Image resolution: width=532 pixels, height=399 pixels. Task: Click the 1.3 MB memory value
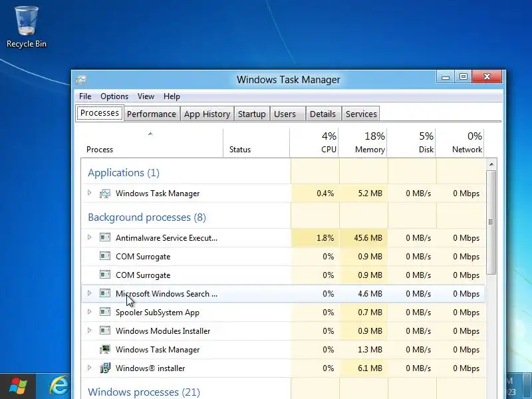[370, 350]
